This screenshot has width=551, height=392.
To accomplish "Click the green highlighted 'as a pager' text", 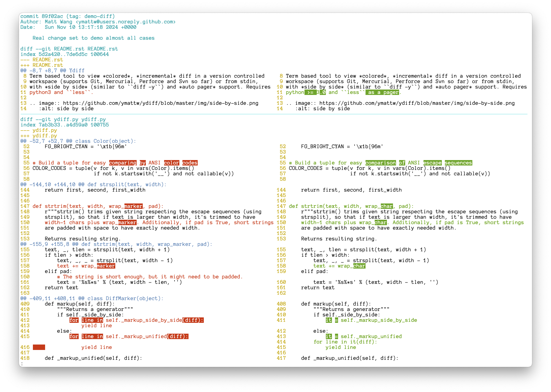I will coord(382,92).
